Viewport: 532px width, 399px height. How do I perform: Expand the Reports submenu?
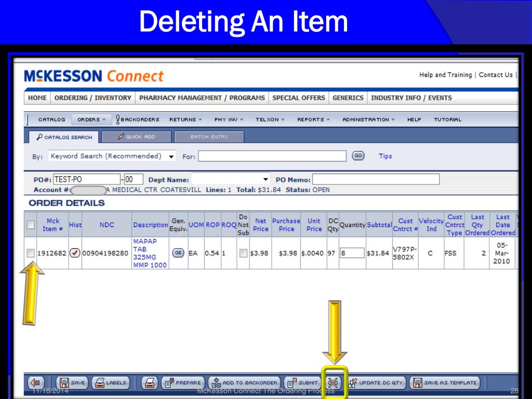313,119
